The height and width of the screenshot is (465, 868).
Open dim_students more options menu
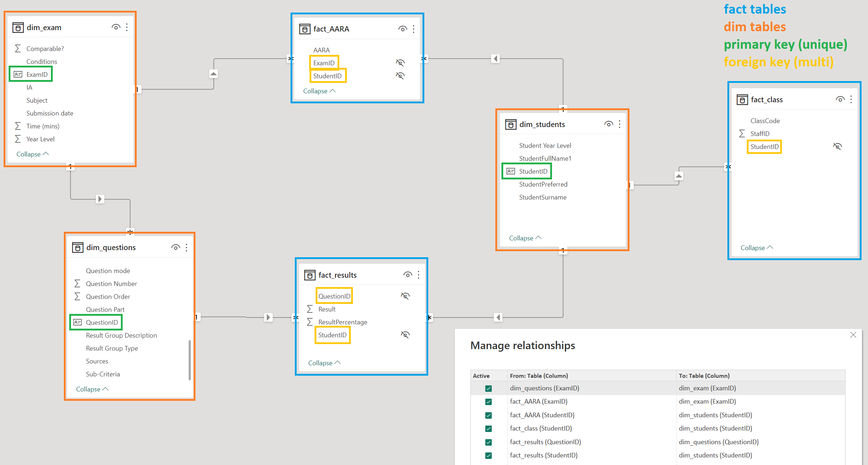[619, 124]
